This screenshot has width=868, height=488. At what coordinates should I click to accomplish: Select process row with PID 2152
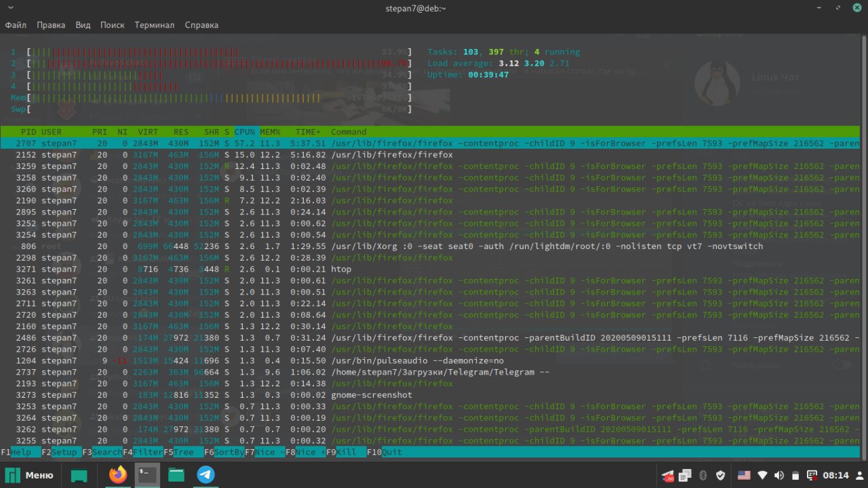tap(430, 155)
